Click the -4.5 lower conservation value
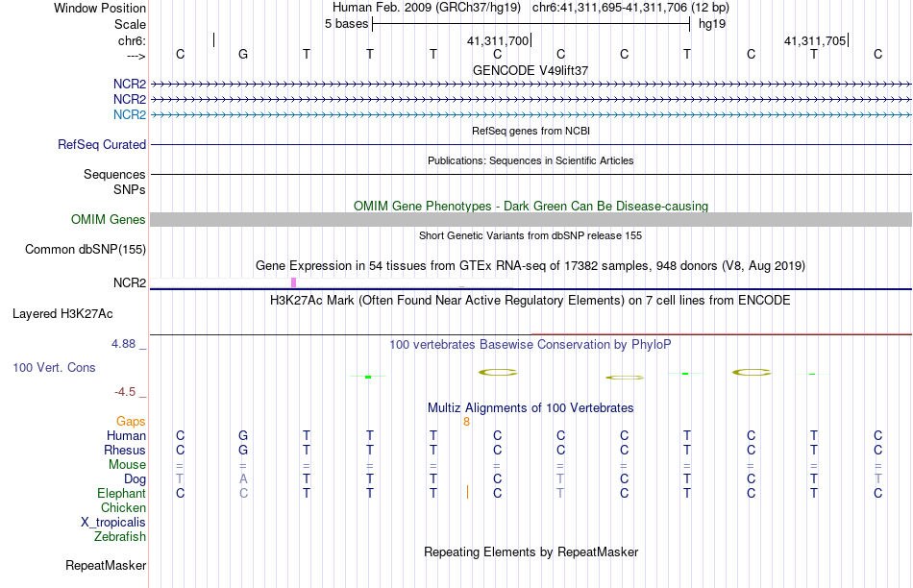This screenshot has height=588, width=913. pyautogui.click(x=125, y=392)
